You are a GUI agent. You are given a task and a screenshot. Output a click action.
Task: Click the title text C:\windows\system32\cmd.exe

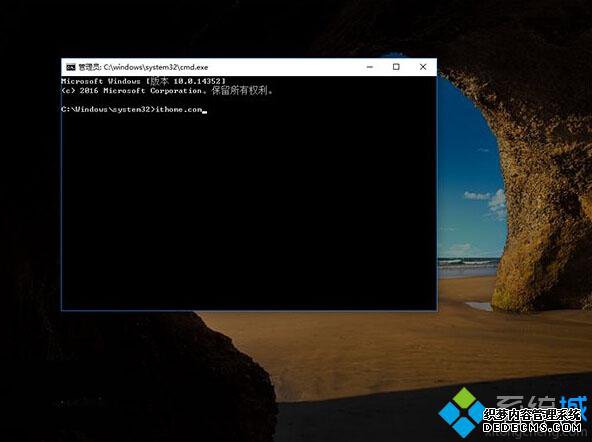[x=156, y=67]
